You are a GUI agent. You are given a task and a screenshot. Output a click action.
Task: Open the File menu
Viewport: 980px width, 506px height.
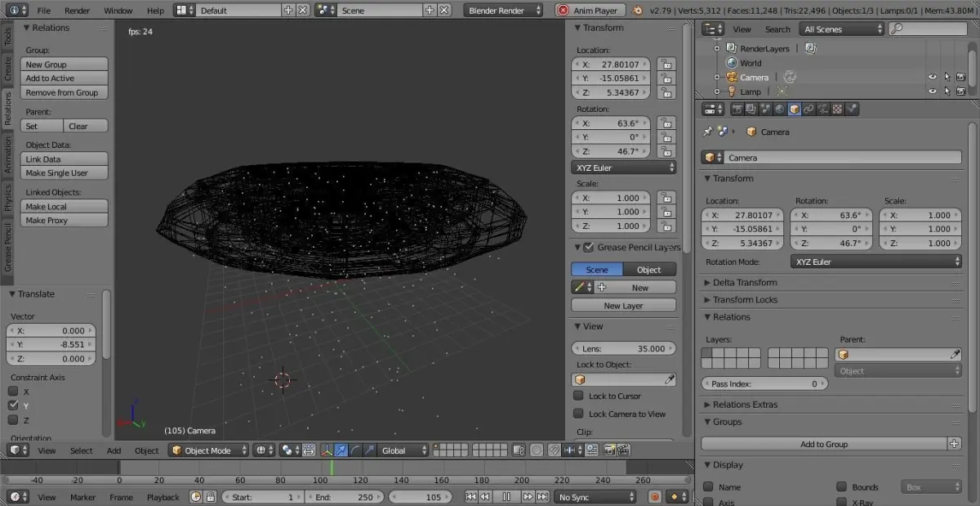tap(44, 11)
